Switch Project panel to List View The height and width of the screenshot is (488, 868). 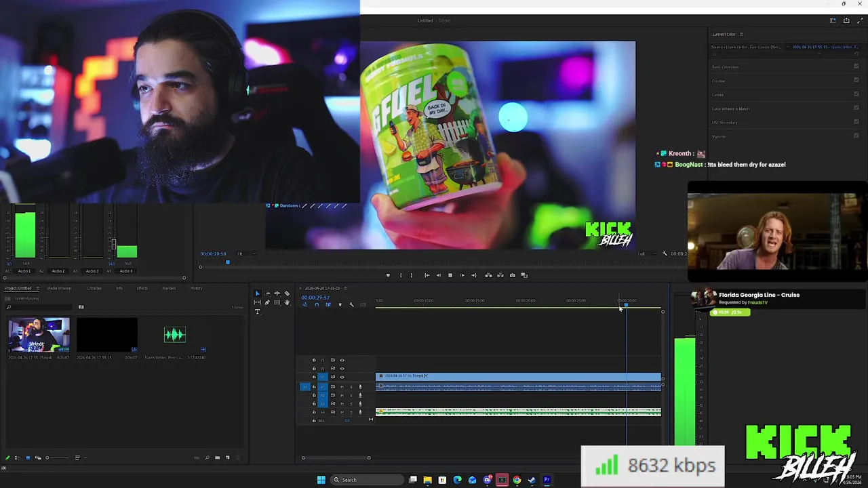[x=18, y=457]
